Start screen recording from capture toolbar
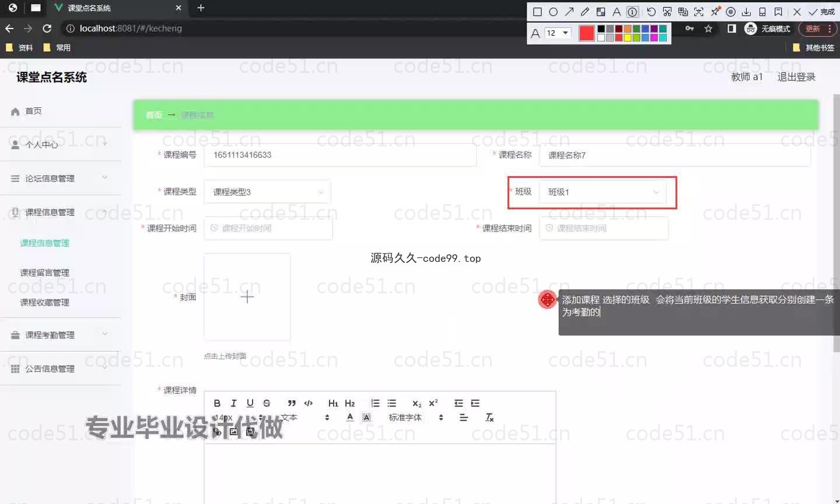 (x=730, y=12)
